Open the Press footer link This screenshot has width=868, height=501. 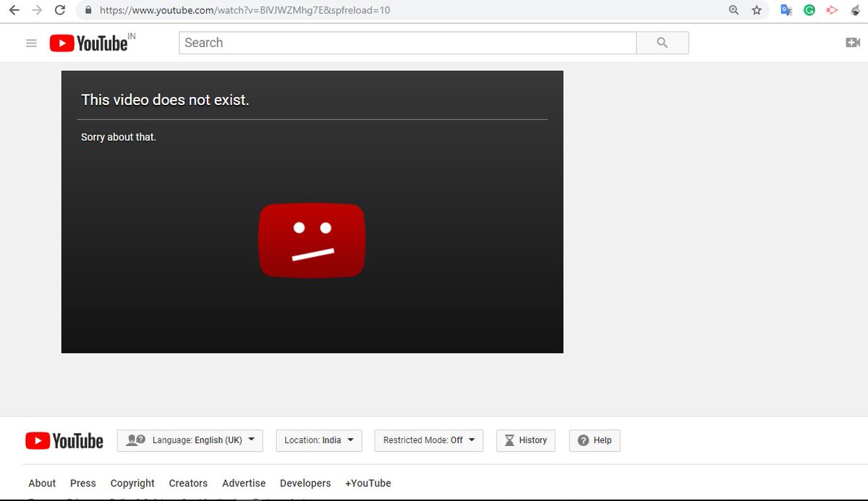(83, 483)
